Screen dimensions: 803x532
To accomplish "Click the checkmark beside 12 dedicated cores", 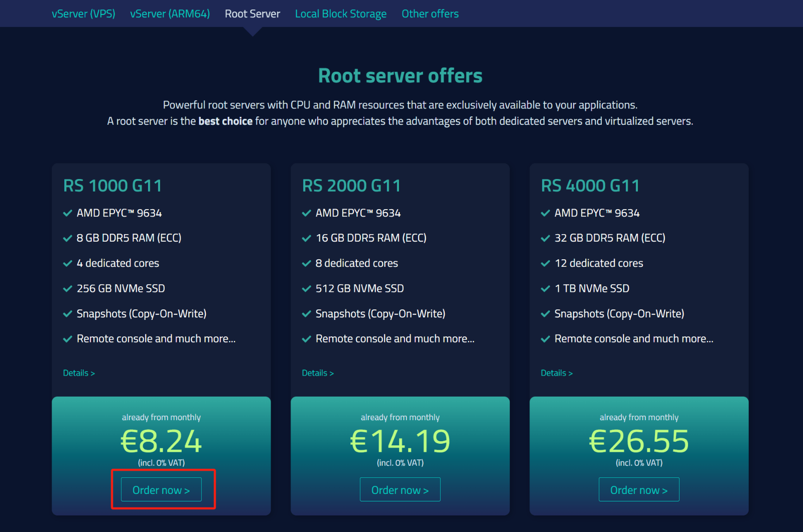I will 546,263.
